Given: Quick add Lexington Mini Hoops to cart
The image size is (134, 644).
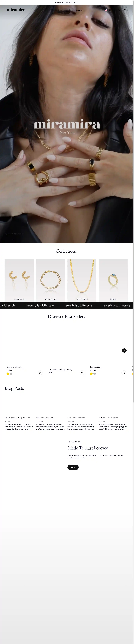Looking at the screenshot, I should 40,373.
